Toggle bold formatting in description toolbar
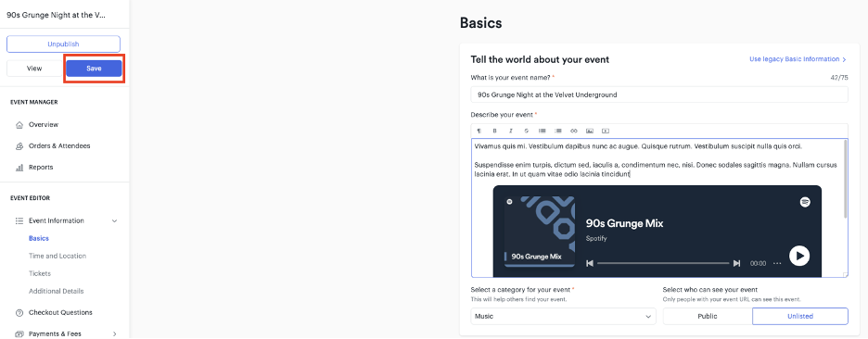The height and width of the screenshot is (339, 868). tap(495, 132)
